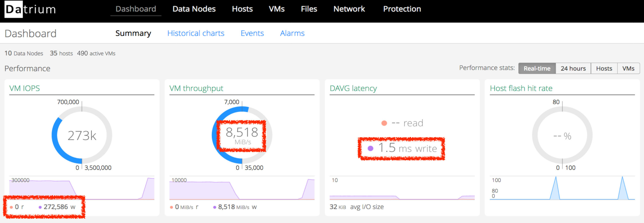
Task: Switch performance stats to 24 hours
Action: [x=573, y=68]
